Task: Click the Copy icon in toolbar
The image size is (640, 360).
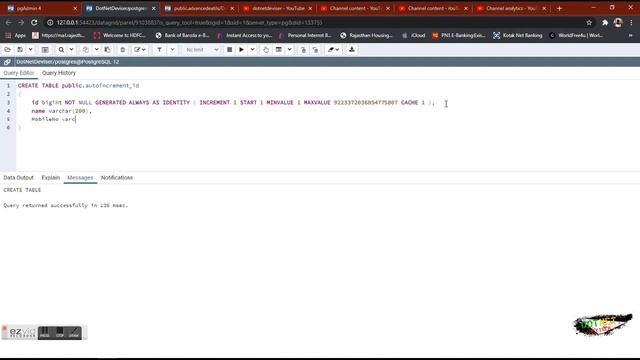Action: point(86,49)
